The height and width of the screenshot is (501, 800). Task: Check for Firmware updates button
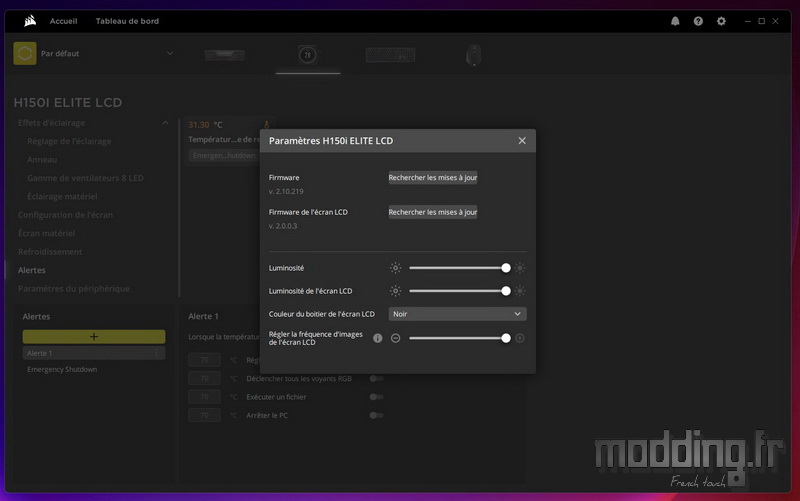[433, 178]
